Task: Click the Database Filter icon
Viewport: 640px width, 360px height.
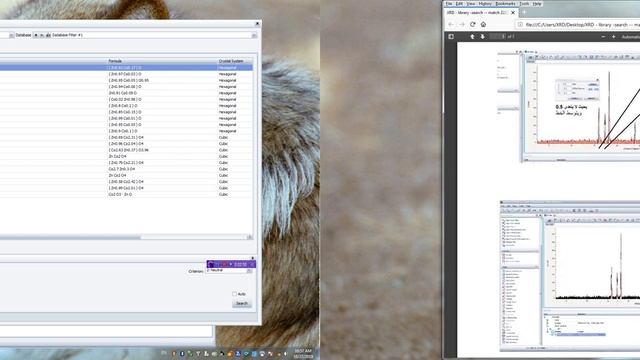Action: [x=48, y=35]
